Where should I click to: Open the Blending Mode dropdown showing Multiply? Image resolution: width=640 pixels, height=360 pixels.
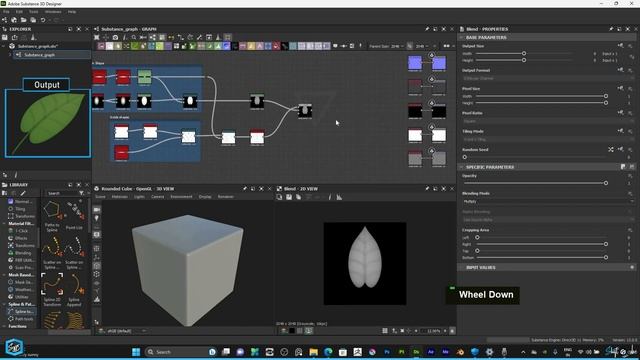tap(548, 202)
